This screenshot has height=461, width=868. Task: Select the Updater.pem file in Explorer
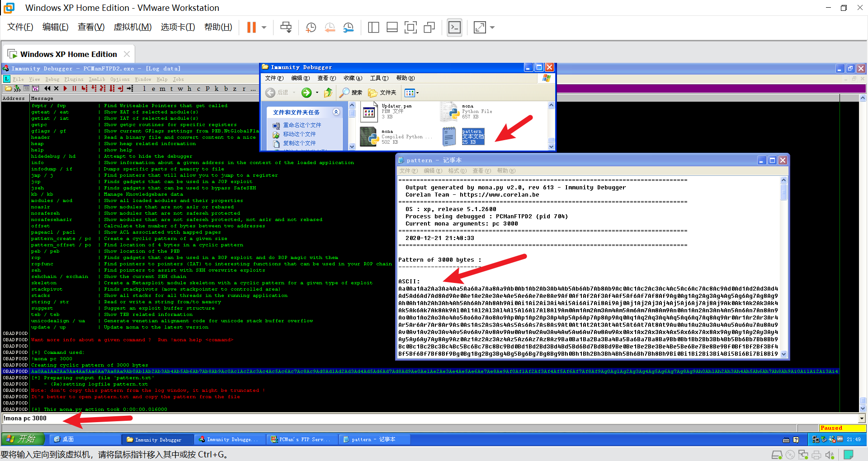tap(387, 111)
